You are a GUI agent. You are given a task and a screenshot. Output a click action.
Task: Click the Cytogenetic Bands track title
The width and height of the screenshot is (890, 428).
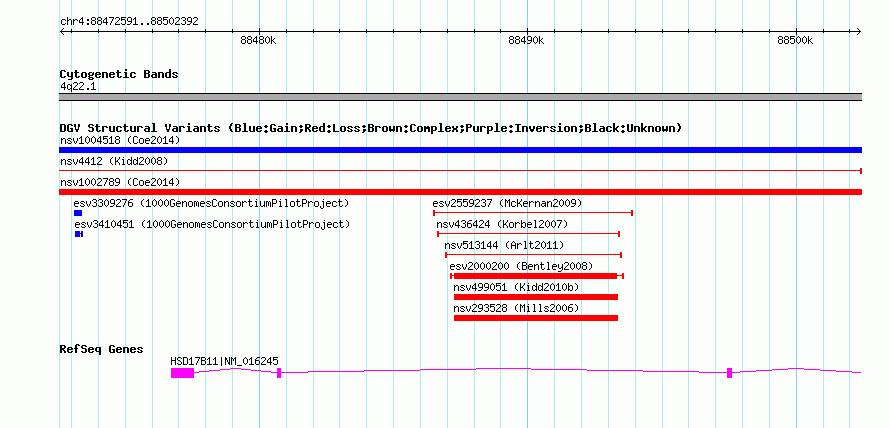pyautogui.click(x=119, y=74)
